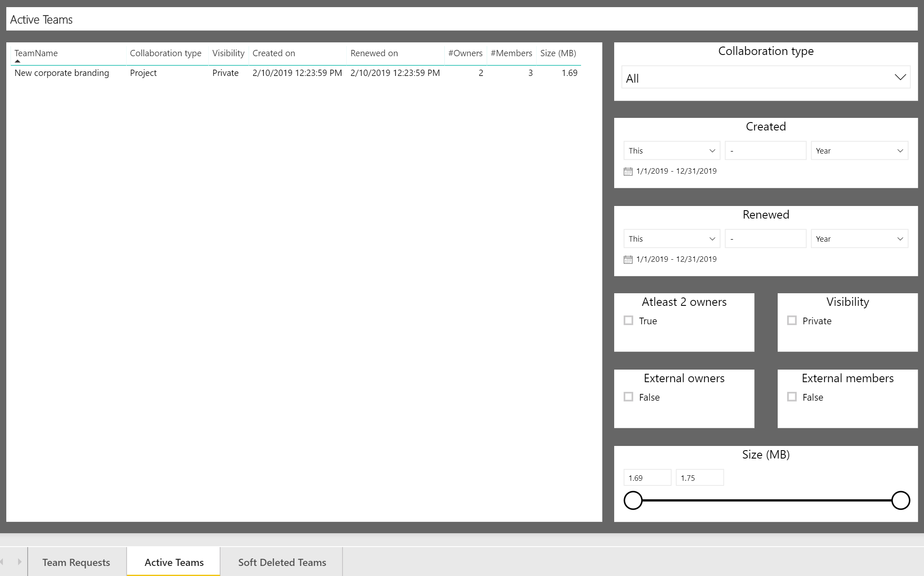The image size is (924, 576).
Task: Open Renewed 'Year' unit dropdown
Action: point(859,239)
